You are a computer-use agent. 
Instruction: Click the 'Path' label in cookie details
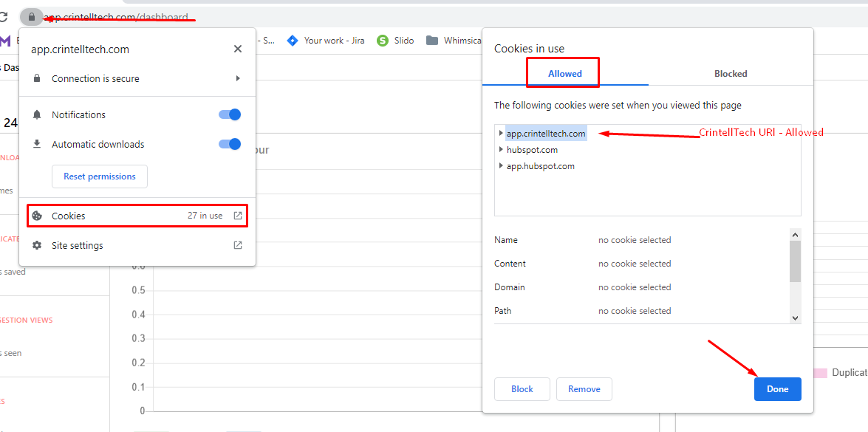tap(502, 311)
